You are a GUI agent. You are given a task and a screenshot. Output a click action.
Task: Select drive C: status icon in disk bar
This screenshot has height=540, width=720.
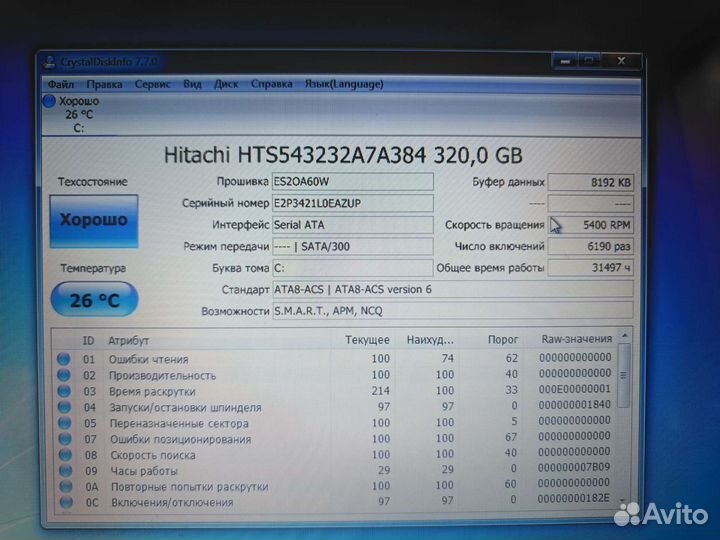click(x=49, y=101)
